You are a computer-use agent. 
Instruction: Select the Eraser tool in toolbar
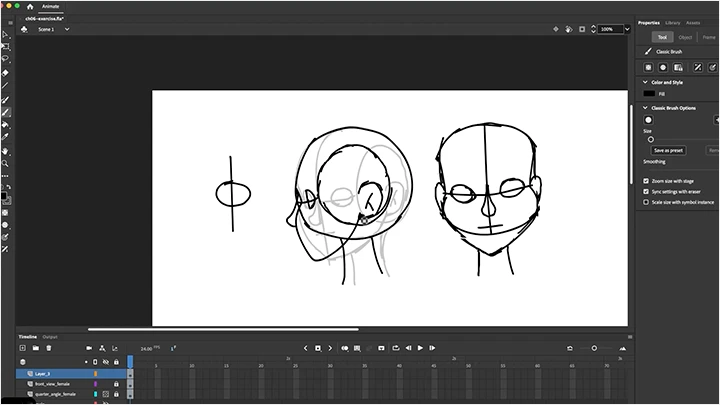(x=6, y=73)
